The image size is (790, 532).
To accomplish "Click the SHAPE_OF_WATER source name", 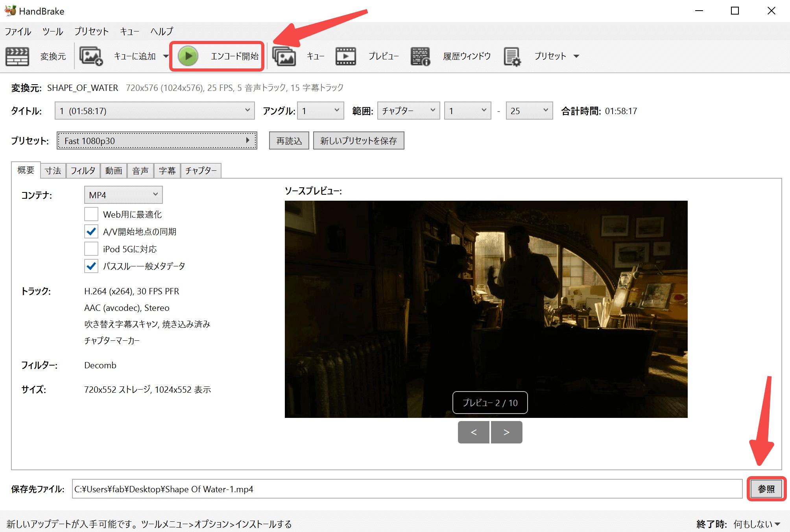I will (x=83, y=88).
